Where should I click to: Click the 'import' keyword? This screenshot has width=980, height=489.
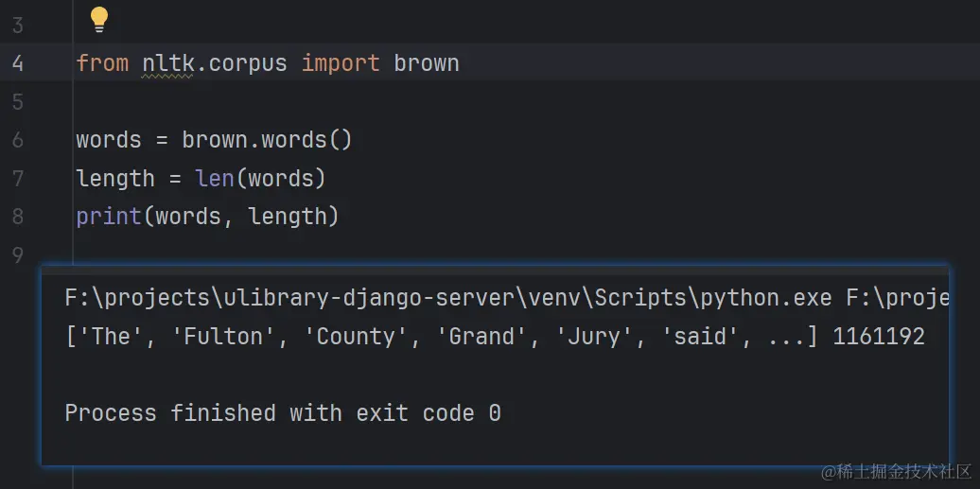tap(341, 63)
